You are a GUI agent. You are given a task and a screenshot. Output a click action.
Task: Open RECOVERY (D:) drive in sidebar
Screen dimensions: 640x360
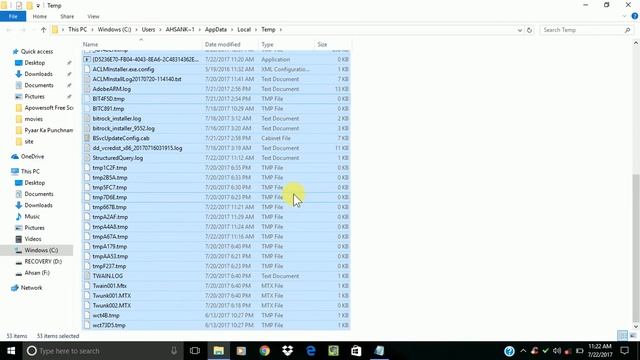[x=43, y=262]
